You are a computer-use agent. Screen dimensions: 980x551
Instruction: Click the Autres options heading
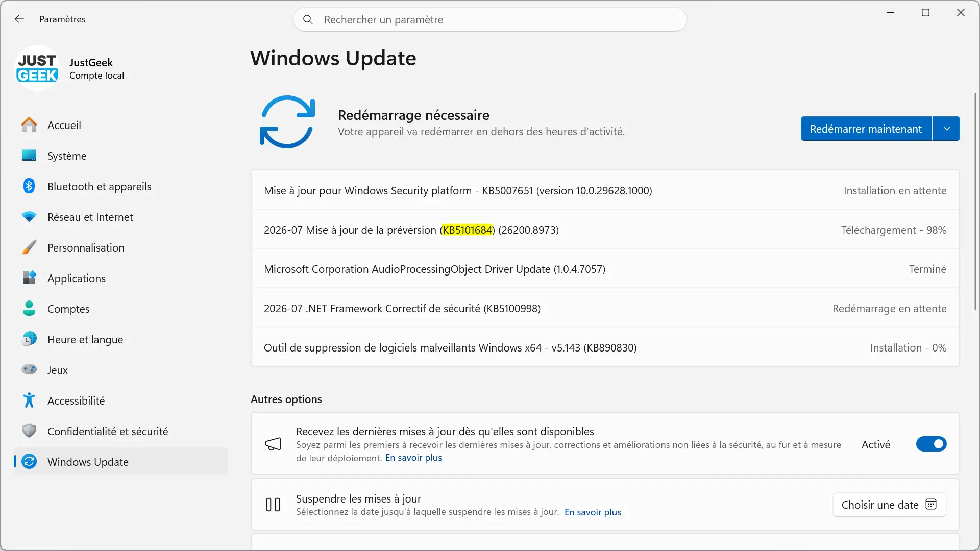coord(286,399)
